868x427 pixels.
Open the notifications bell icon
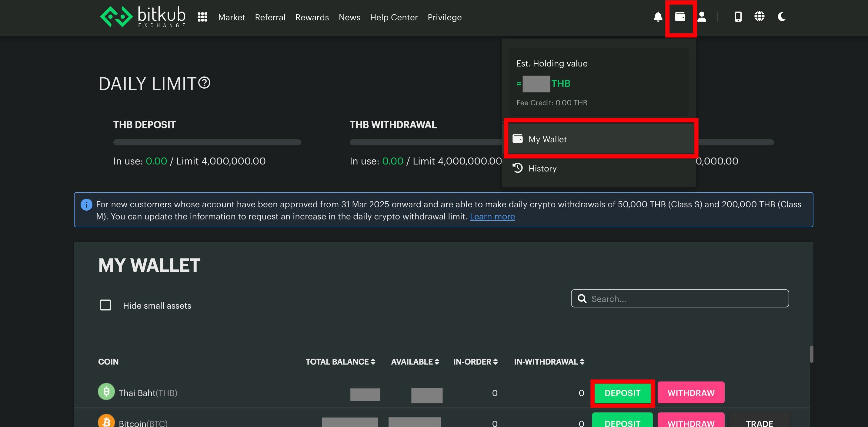click(x=658, y=17)
